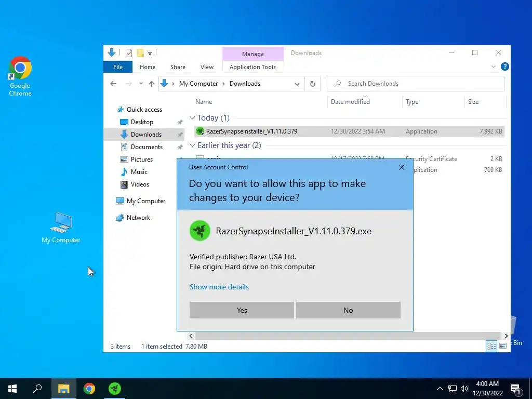Screen dimensions: 532x399
Task: Refresh the Downloads folder
Action: click(312, 84)
